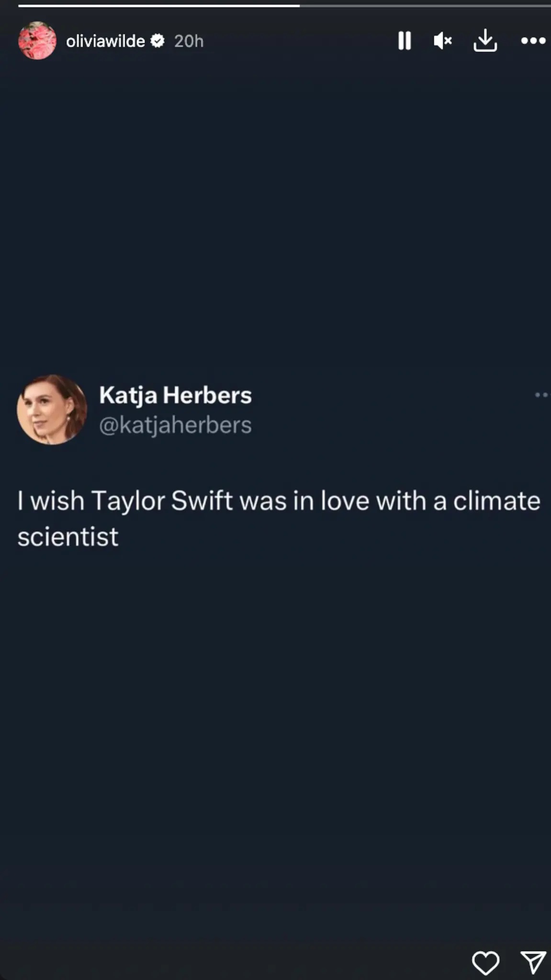The image size is (551, 980).
Task: Share the story via the paper plane icon
Action: [533, 962]
